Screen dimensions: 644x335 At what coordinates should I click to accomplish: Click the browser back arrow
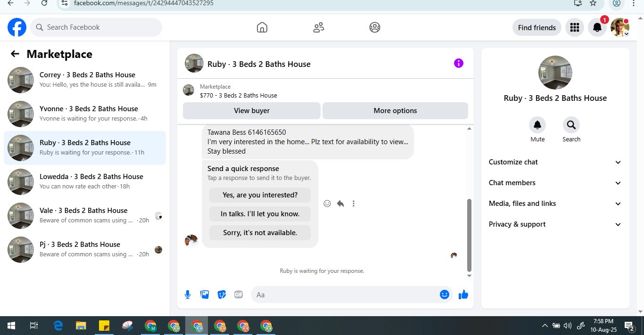click(x=10, y=3)
